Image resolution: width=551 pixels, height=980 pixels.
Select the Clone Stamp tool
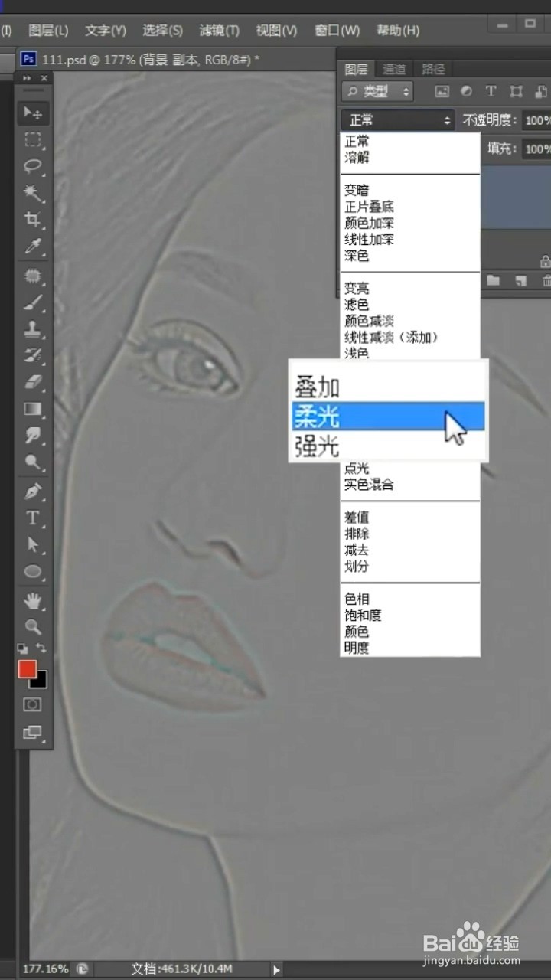point(33,329)
